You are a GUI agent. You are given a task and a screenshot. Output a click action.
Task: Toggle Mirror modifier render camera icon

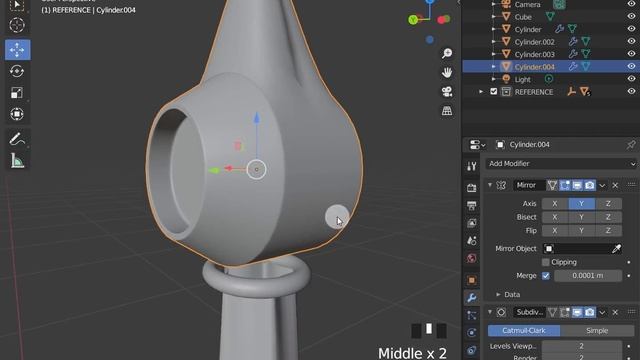click(x=590, y=185)
